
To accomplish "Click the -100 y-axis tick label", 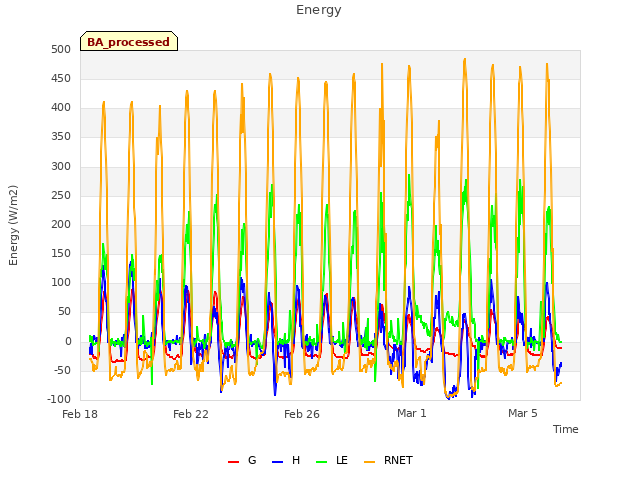I will click(59, 399).
